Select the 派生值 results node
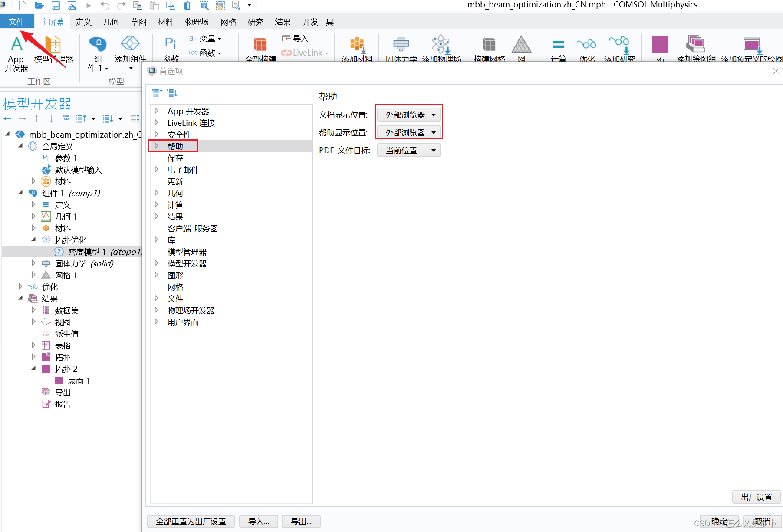 click(67, 334)
